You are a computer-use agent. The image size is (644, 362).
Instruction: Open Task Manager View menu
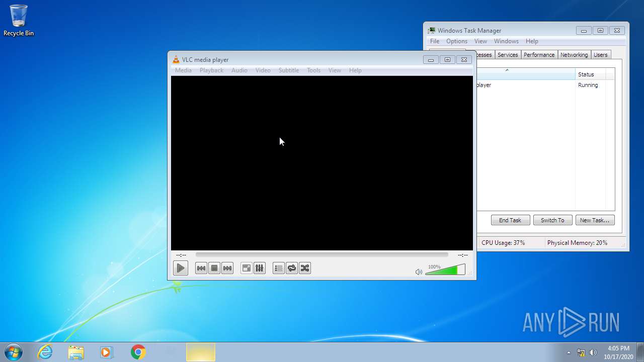pyautogui.click(x=480, y=41)
